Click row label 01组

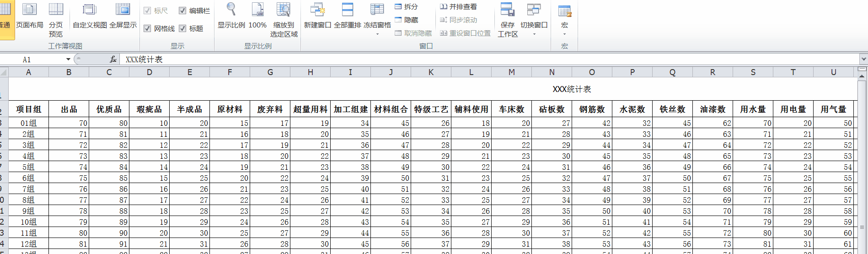[28, 123]
